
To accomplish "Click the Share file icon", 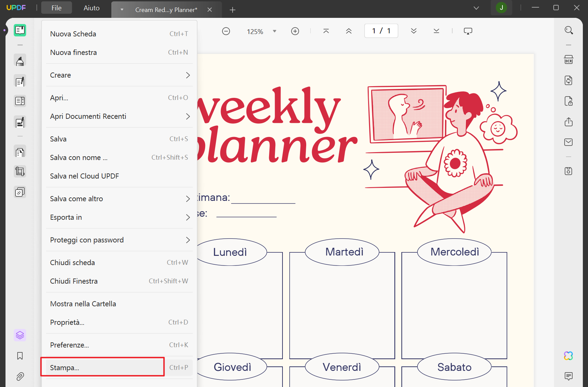I will tap(569, 122).
